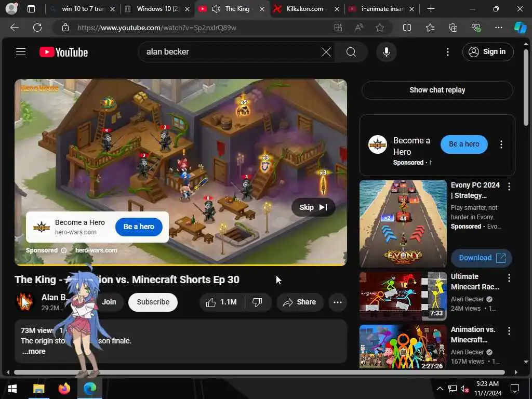Screen dimensions: 532x399
Task: Open the Animation vs. Minecraft video thumbnail
Action: pyautogui.click(x=403, y=347)
